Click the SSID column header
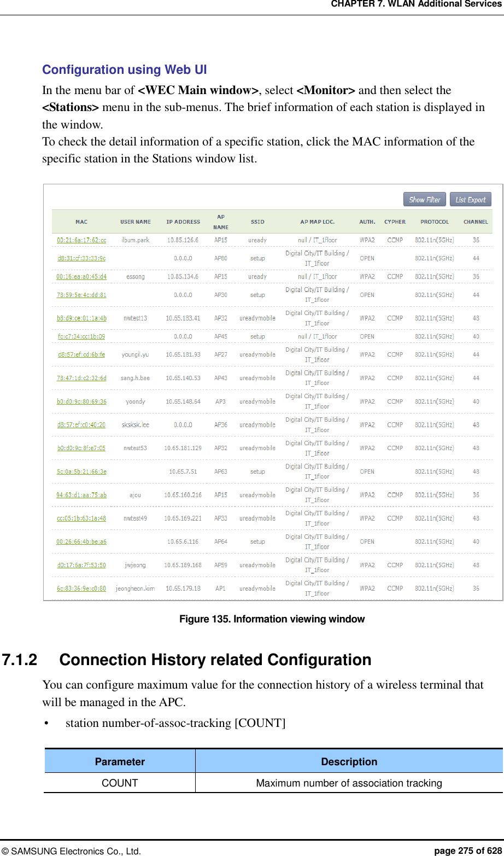 coord(257,222)
